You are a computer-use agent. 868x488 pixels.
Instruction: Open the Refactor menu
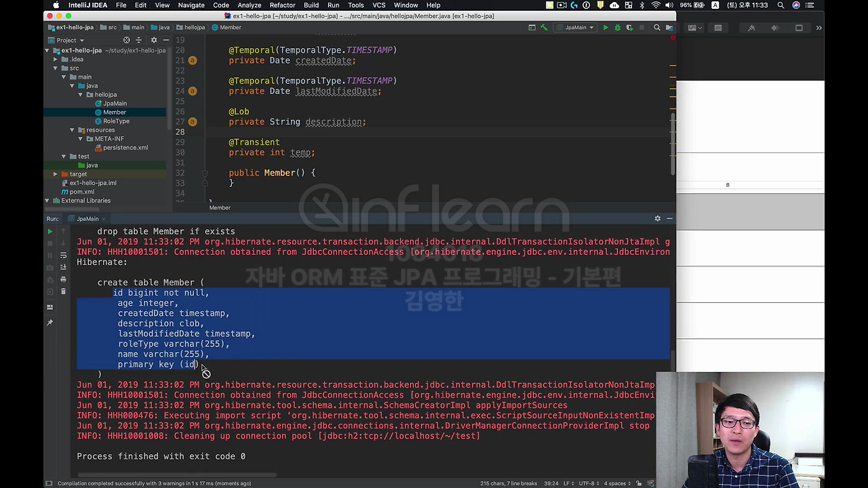point(282,5)
